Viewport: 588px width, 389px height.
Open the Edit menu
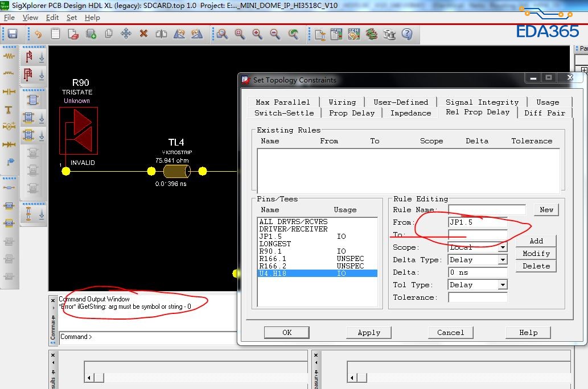pyautogui.click(x=52, y=18)
